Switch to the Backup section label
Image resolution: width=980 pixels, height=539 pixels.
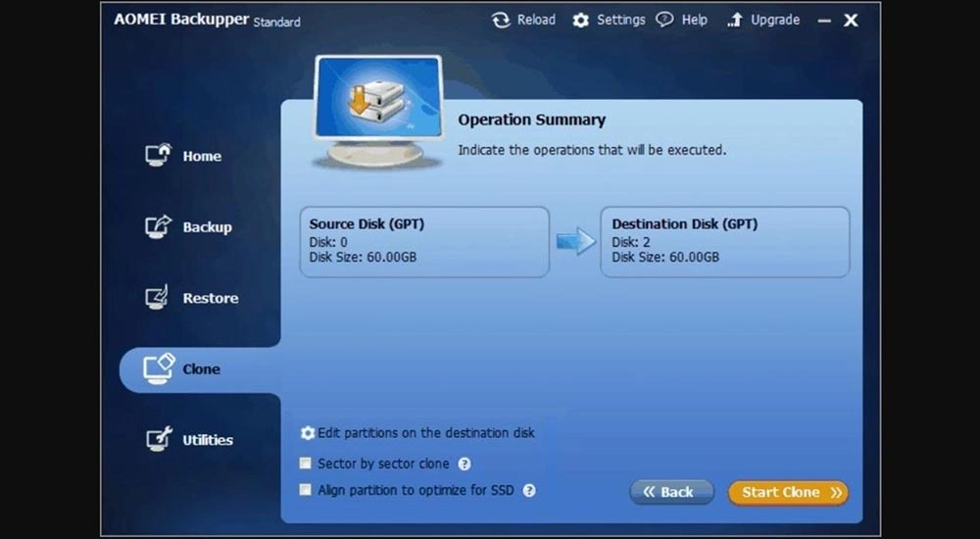[207, 227]
